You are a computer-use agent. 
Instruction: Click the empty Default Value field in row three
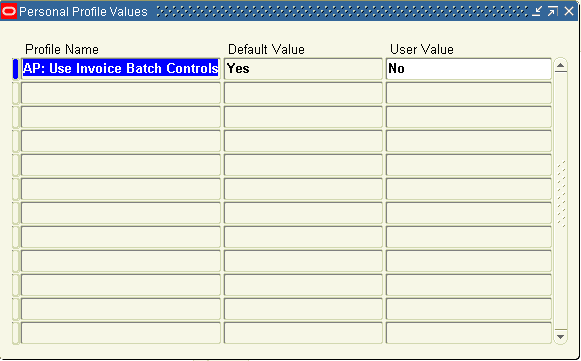click(x=303, y=117)
